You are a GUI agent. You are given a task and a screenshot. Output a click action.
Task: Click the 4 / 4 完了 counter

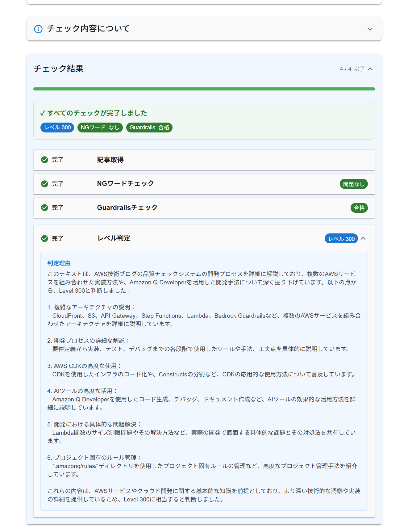[352, 69]
